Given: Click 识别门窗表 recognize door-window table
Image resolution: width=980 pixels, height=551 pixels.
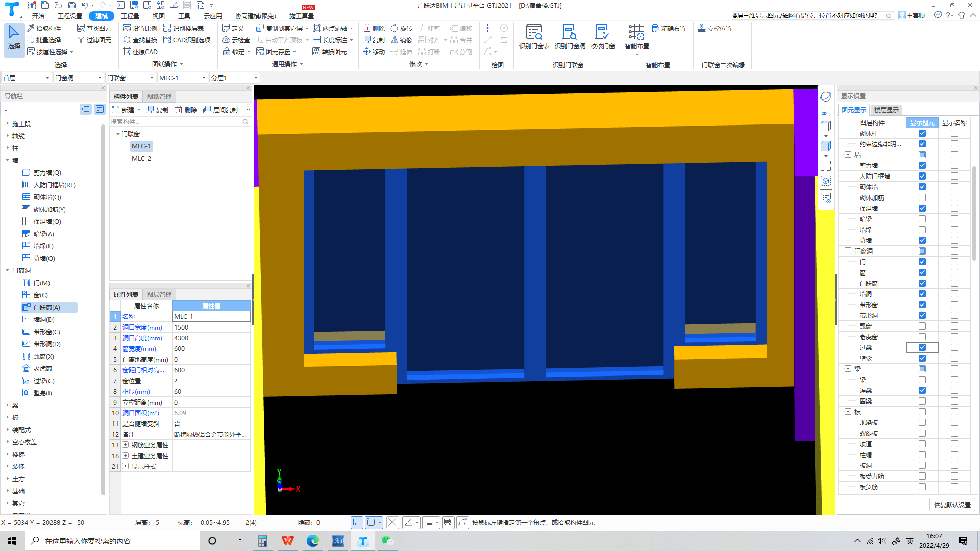Looking at the screenshot, I should (x=534, y=37).
